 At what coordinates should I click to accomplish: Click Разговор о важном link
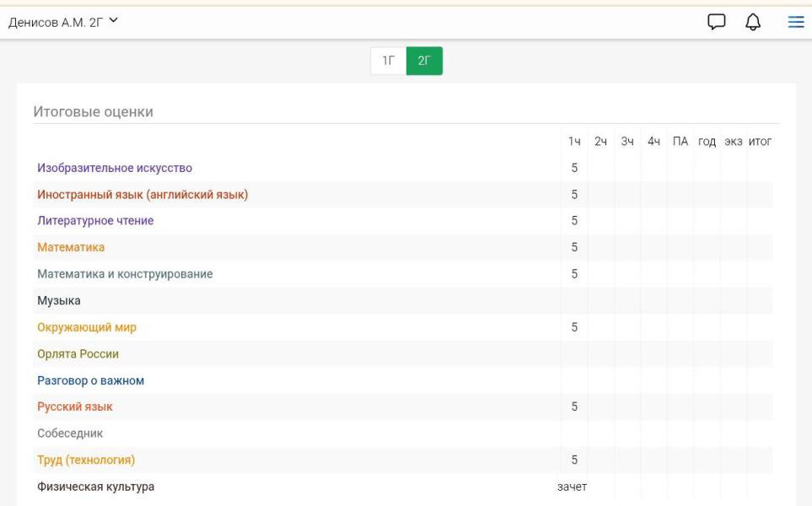point(90,380)
